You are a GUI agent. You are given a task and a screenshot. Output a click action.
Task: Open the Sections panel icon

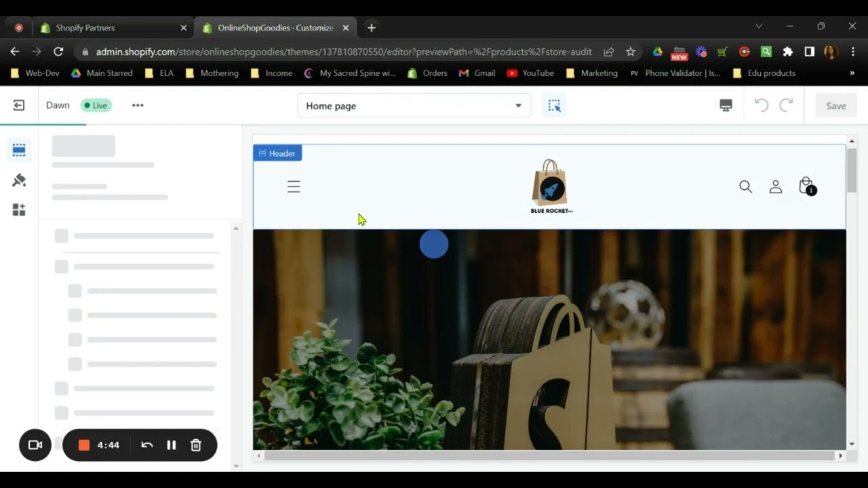tap(19, 150)
